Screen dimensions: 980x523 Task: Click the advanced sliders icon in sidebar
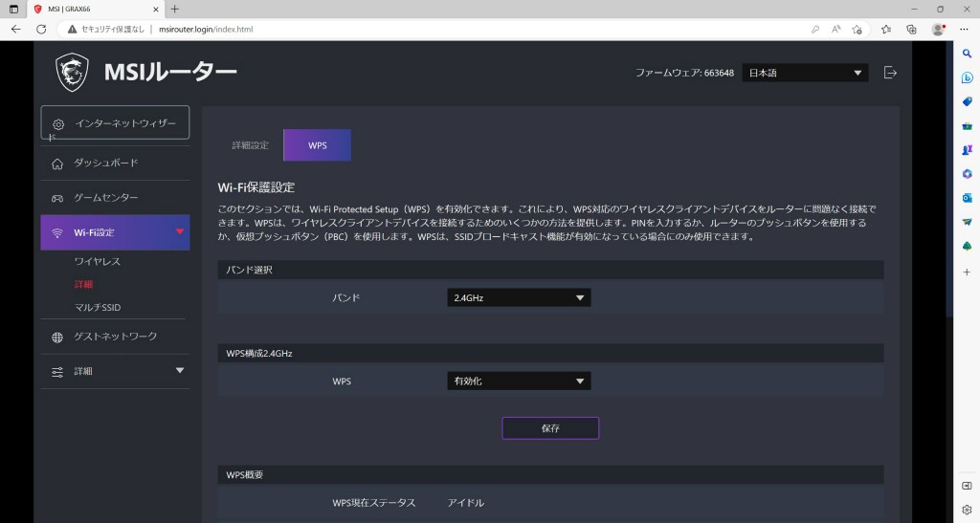[x=57, y=372]
